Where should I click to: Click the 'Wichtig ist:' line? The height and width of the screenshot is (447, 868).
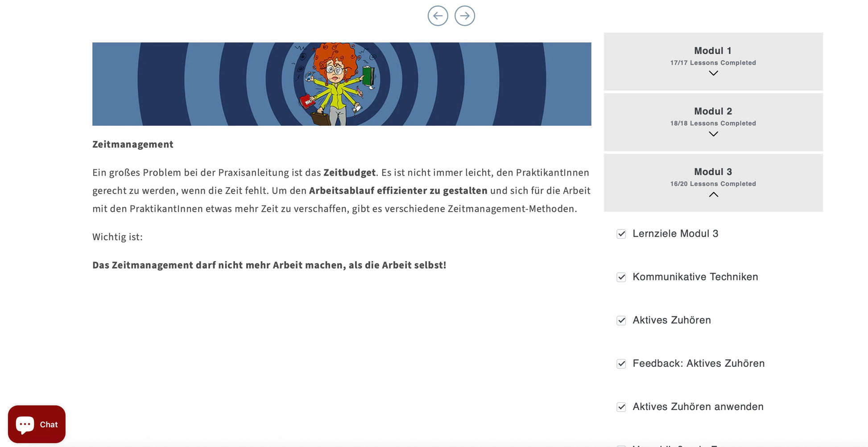point(117,237)
